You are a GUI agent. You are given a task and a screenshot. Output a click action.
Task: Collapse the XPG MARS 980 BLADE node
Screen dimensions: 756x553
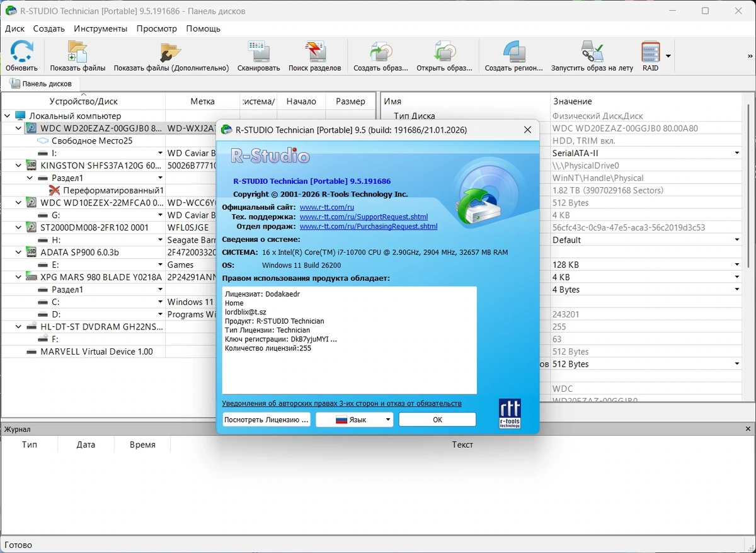tap(19, 277)
